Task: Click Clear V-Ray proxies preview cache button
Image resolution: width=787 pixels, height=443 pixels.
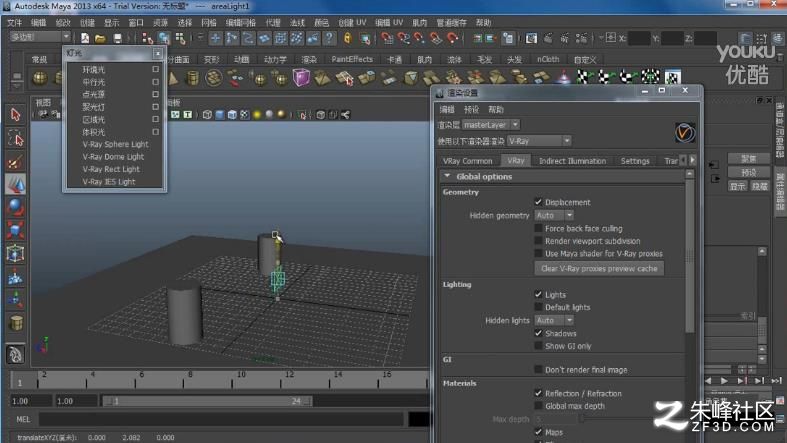Action: 599,268
